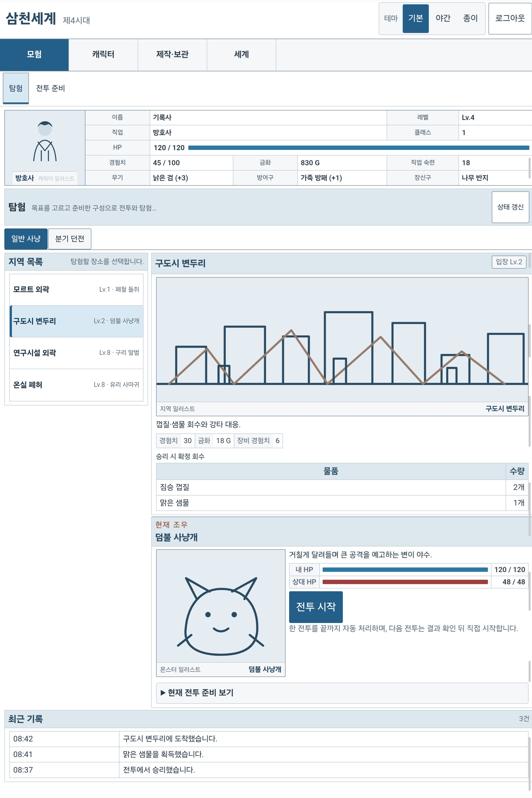Open the 전투 준비 sub-tab
This screenshot has height=798, width=532.
50,88
